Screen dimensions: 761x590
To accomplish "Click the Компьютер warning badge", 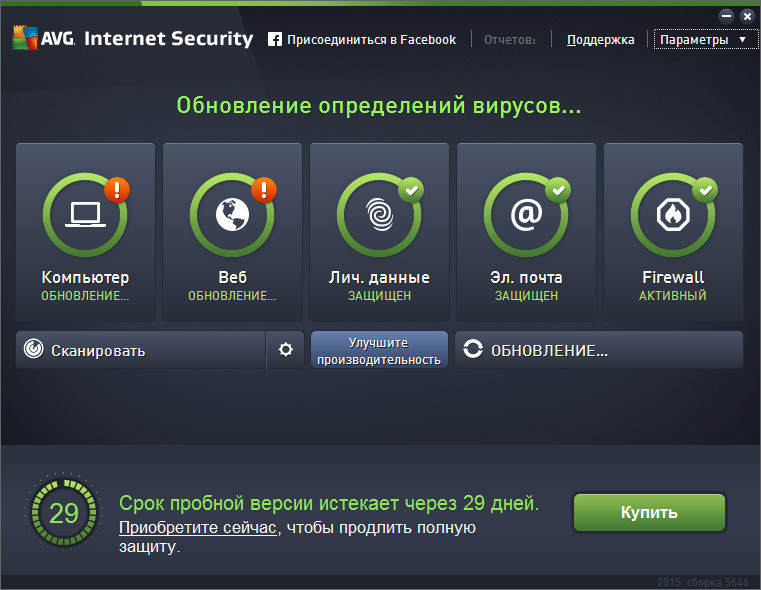I will pos(118,188).
